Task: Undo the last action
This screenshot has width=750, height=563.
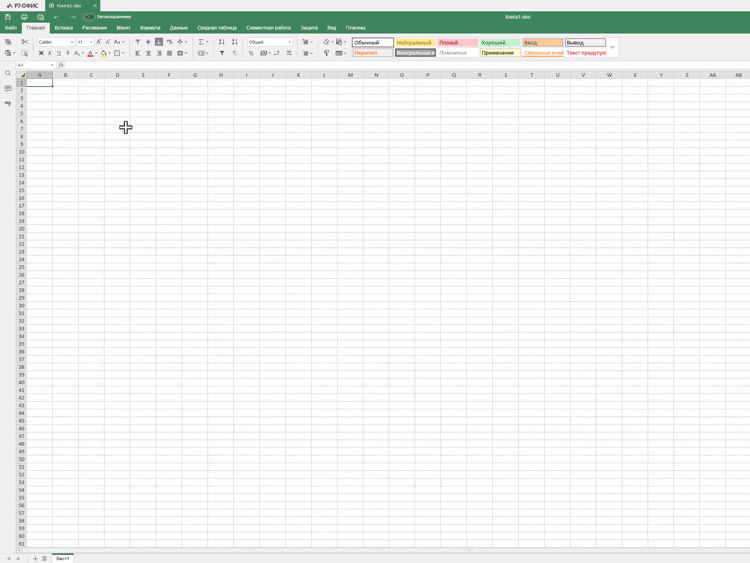Action: pos(56,17)
